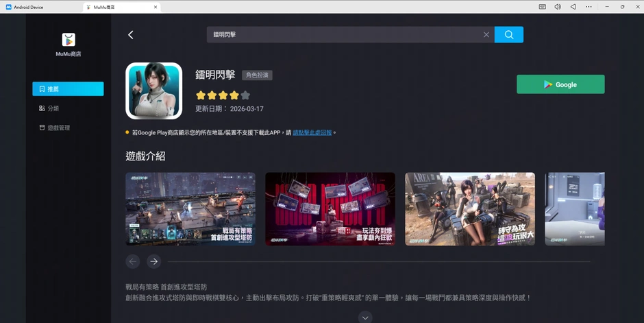Open the keyboard icon in the title bar

pos(543,7)
